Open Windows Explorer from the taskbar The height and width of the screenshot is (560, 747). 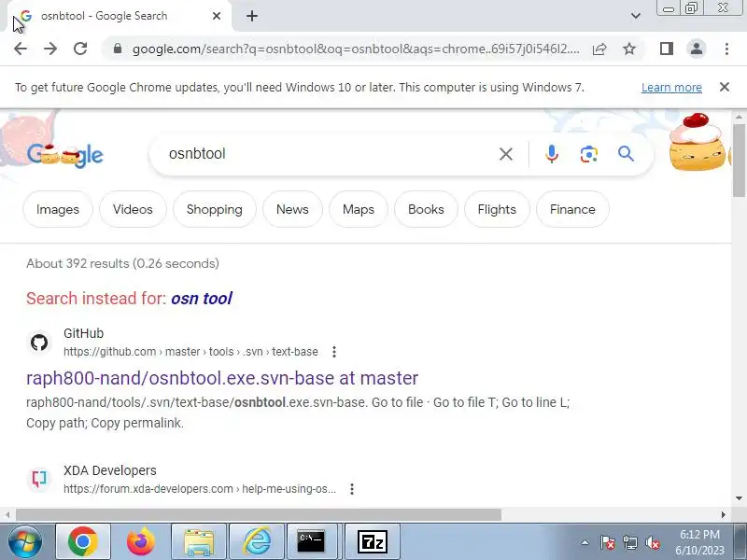199,541
